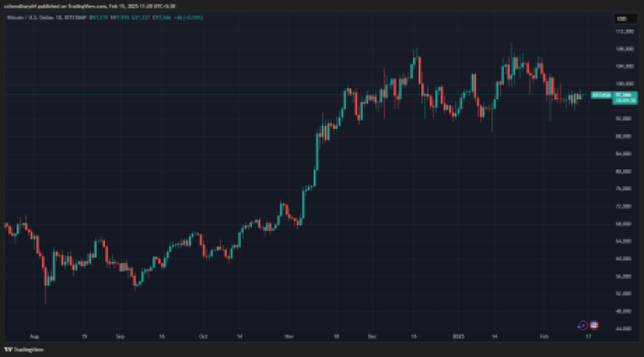This screenshot has height=357, width=644.
Task: Click the published on TradingView.com header text
Action: [x=89, y=6]
